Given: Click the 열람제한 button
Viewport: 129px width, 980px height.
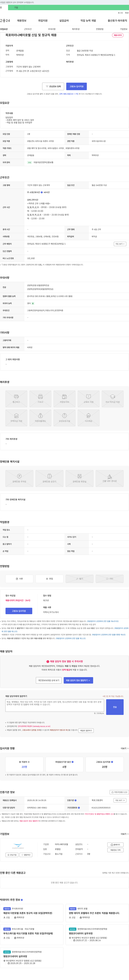Looking at the screenshot, I should [26, 855].
